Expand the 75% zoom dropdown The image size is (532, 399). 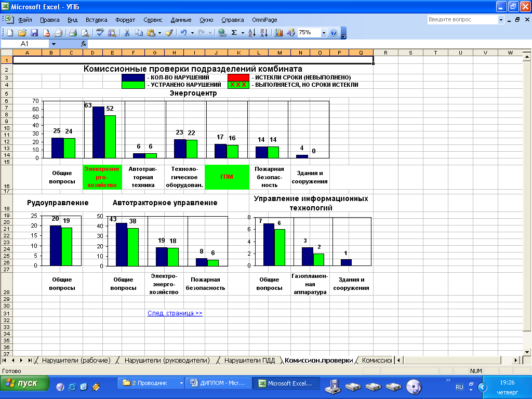coord(324,33)
